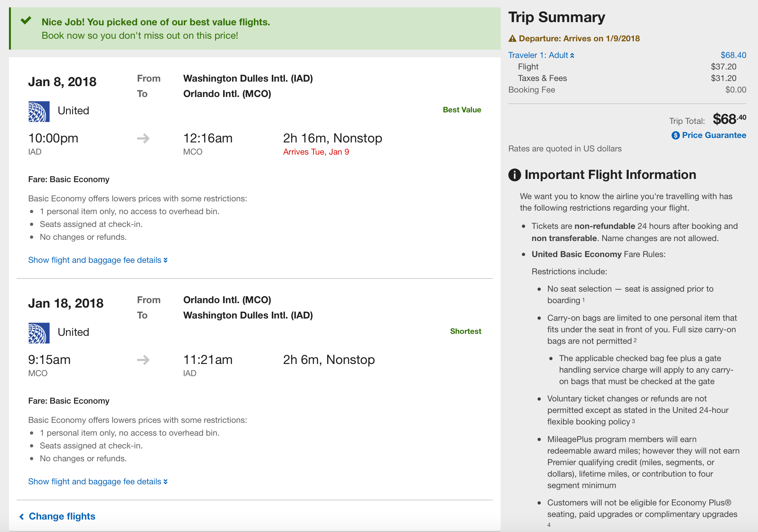Image resolution: width=758 pixels, height=532 pixels.
Task: Click the Trip Total amount
Action: (x=729, y=119)
